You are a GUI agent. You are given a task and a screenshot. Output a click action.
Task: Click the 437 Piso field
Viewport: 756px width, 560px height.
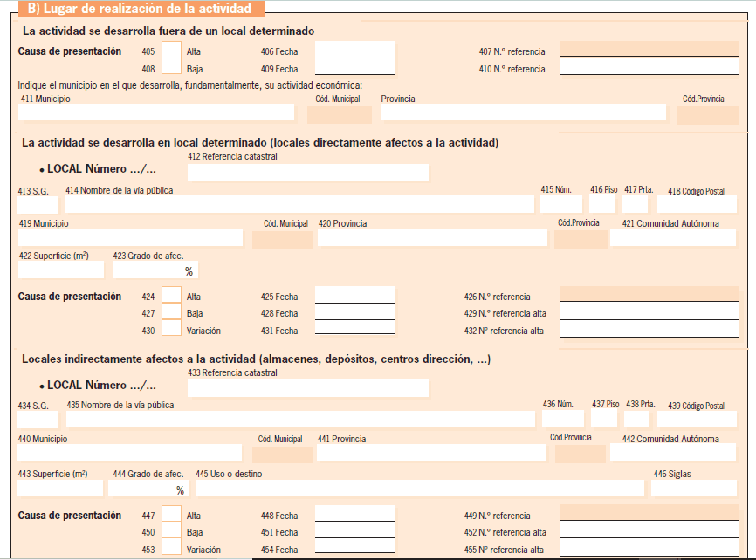pyautogui.click(x=603, y=420)
